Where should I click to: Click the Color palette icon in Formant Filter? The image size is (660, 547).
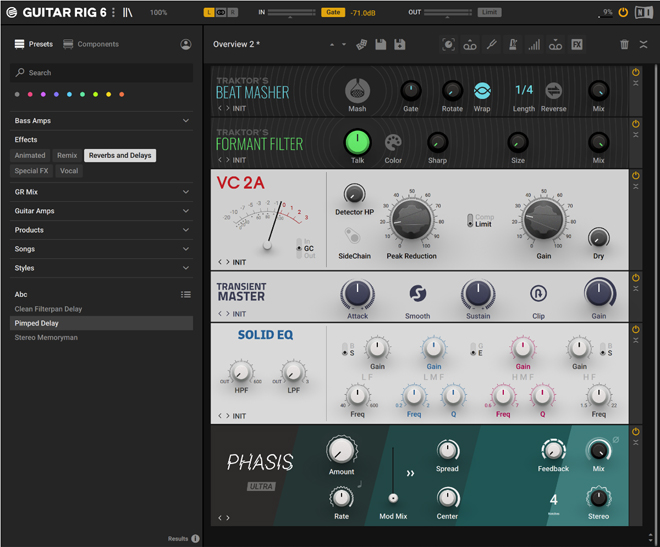[393, 143]
